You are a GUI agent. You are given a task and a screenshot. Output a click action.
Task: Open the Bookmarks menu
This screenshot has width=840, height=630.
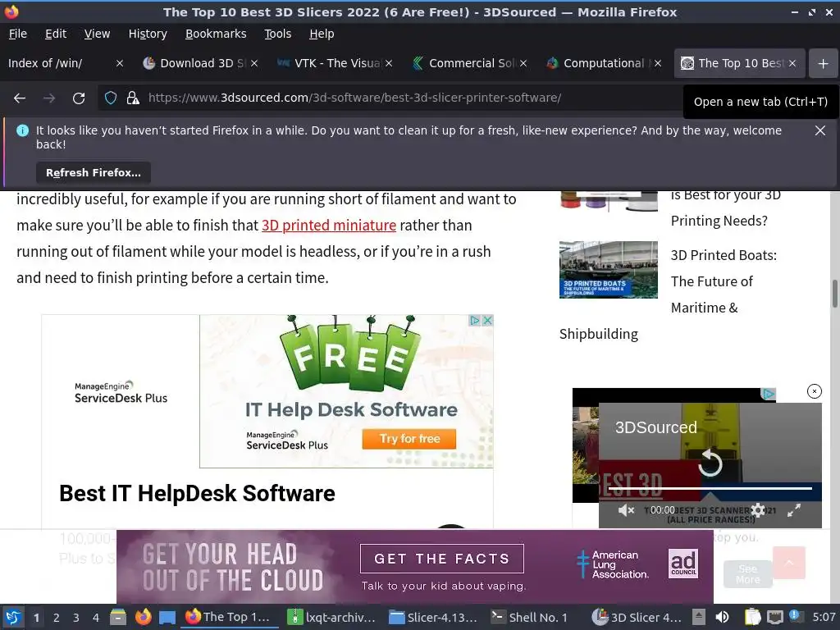[216, 34]
